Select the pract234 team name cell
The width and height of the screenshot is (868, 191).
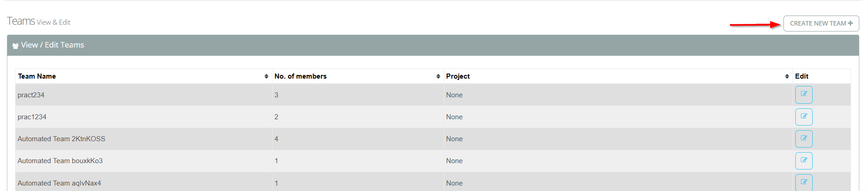tap(31, 95)
